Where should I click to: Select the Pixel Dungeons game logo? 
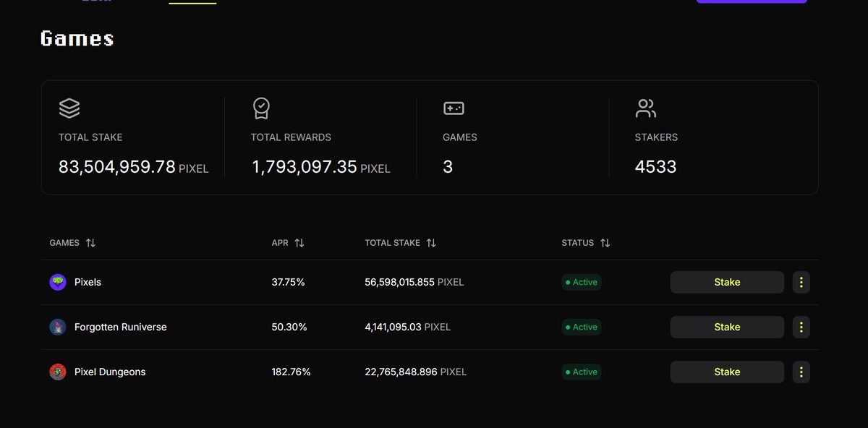pyautogui.click(x=58, y=372)
